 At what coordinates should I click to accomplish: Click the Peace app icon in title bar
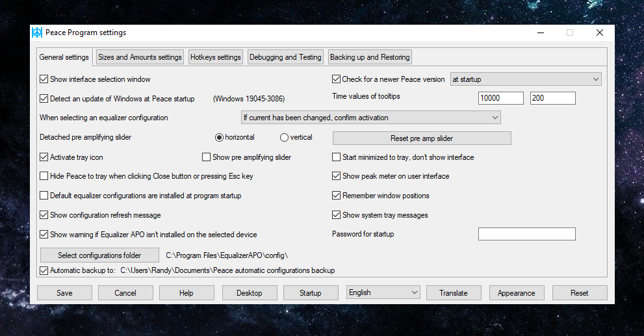(x=37, y=32)
